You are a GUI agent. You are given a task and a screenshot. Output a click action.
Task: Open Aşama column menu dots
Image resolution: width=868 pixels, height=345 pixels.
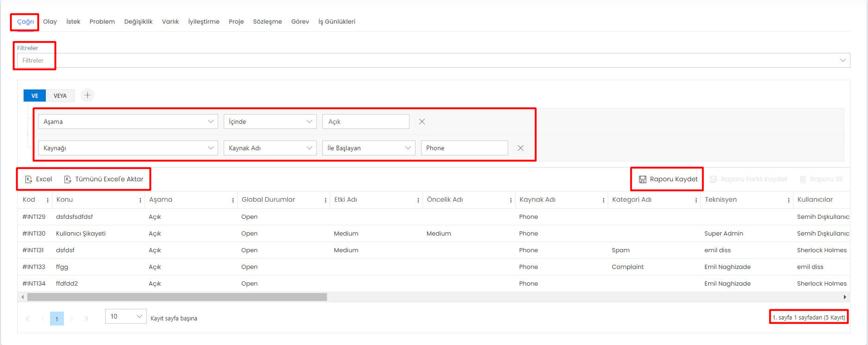pos(233,200)
